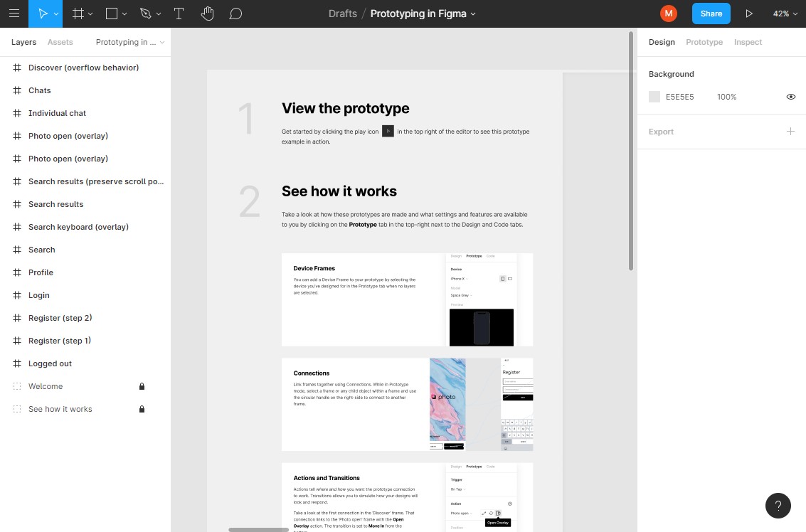Select the Search results layer

pyautogui.click(x=85, y=204)
